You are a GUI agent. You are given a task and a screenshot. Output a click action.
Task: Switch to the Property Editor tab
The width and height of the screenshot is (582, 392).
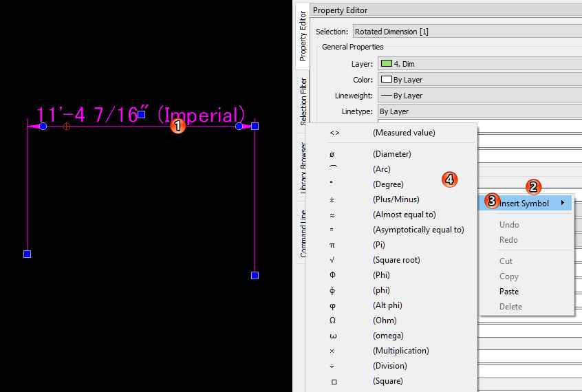[303, 36]
